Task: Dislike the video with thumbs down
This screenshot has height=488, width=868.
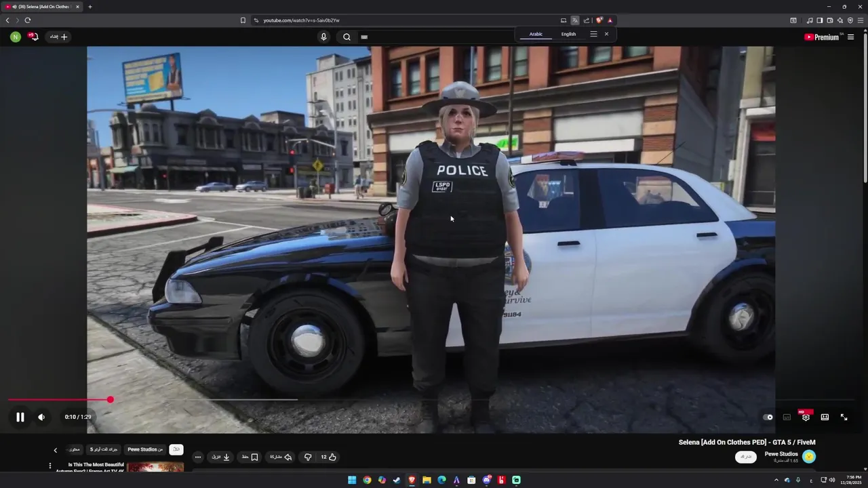Action: pyautogui.click(x=308, y=457)
